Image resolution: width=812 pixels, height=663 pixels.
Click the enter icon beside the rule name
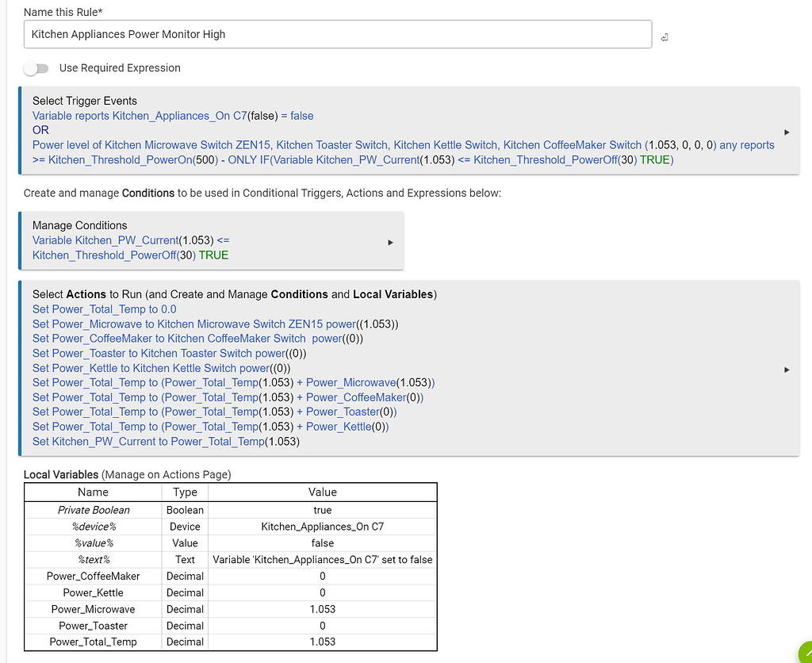(665, 37)
